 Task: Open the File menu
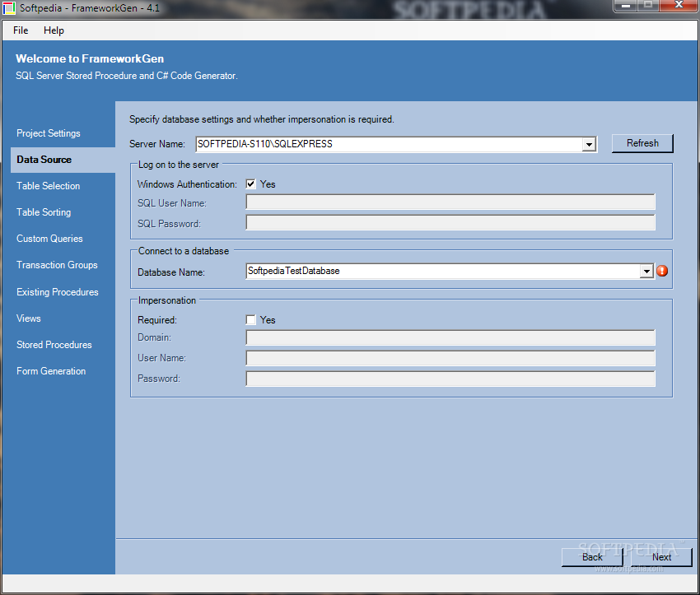(21, 30)
